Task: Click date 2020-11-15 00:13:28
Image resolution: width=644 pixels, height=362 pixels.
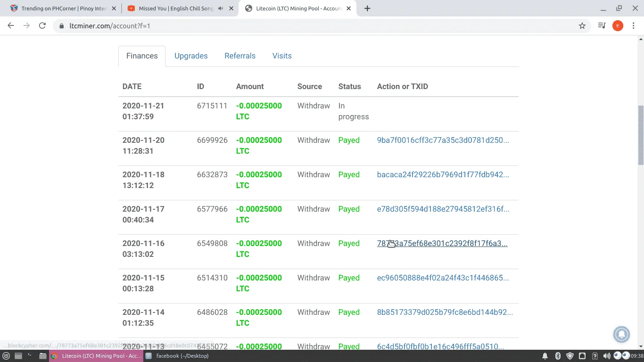Action: (143, 283)
